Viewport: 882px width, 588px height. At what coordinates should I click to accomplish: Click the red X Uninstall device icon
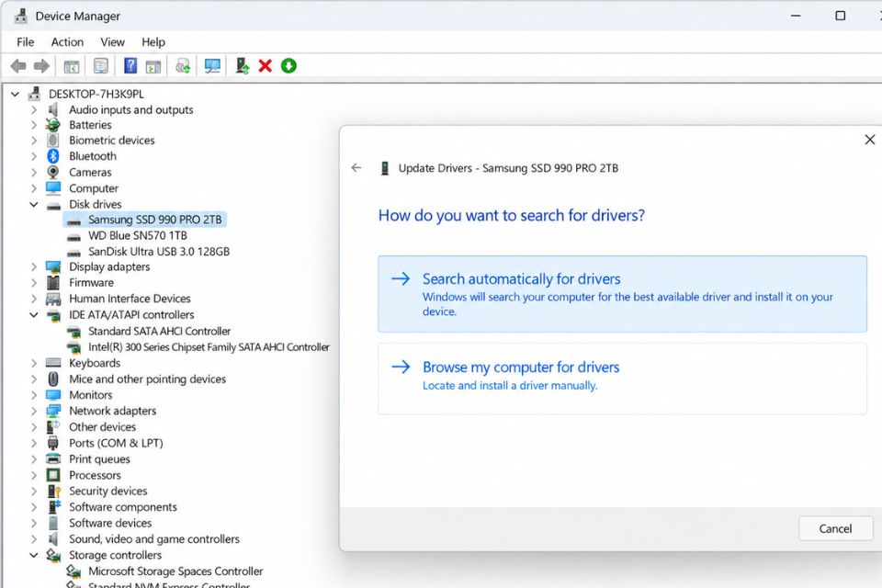(265, 66)
